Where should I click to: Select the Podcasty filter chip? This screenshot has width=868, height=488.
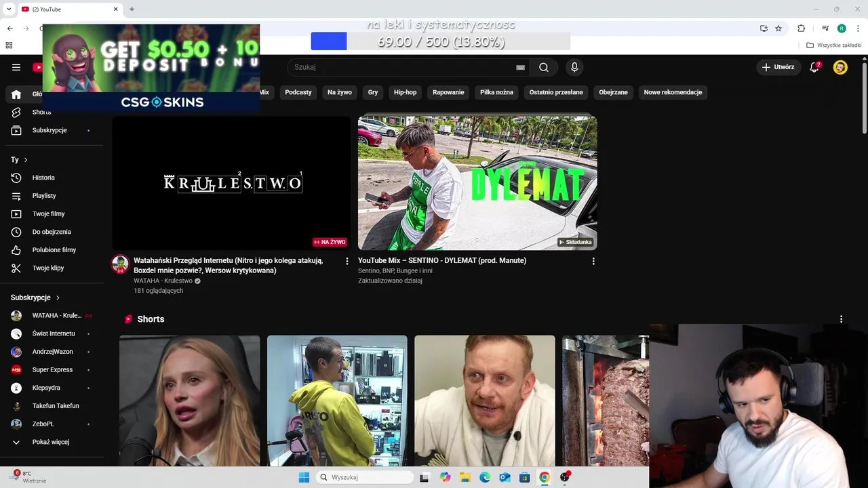pyautogui.click(x=298, y=92)
